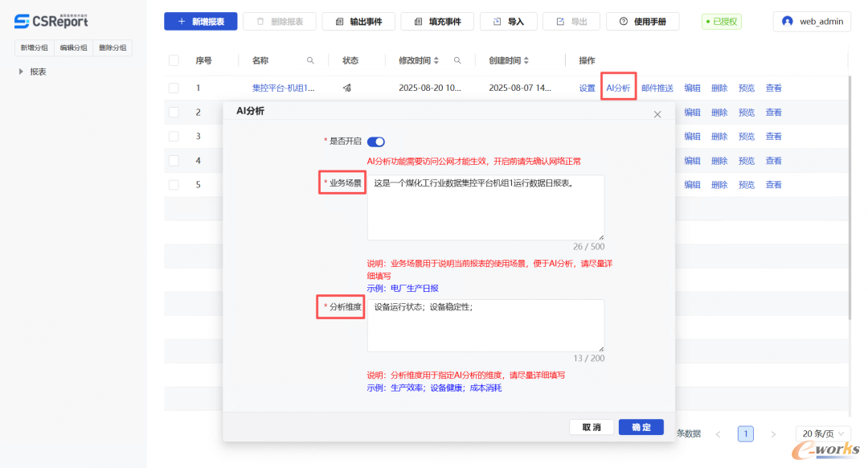Sort by 创建时间 column arrows
The image size is (868, 468).
click(526, 60)
